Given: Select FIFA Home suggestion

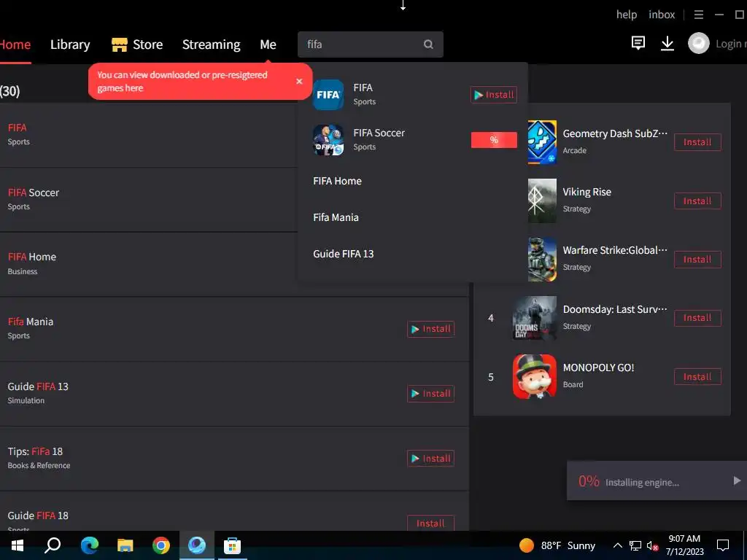Looking at the screenshot, I should point(337,181).
